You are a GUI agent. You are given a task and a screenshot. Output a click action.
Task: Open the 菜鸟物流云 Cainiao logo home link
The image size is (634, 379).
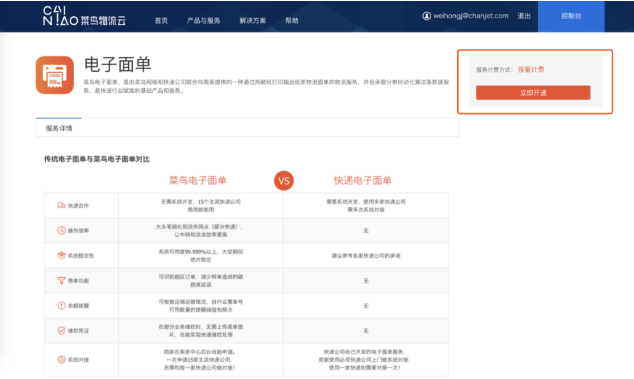pos(84,16)
